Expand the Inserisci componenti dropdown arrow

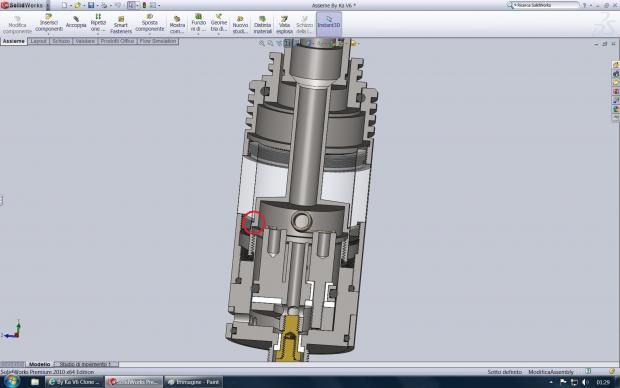(x=49, y=34)
